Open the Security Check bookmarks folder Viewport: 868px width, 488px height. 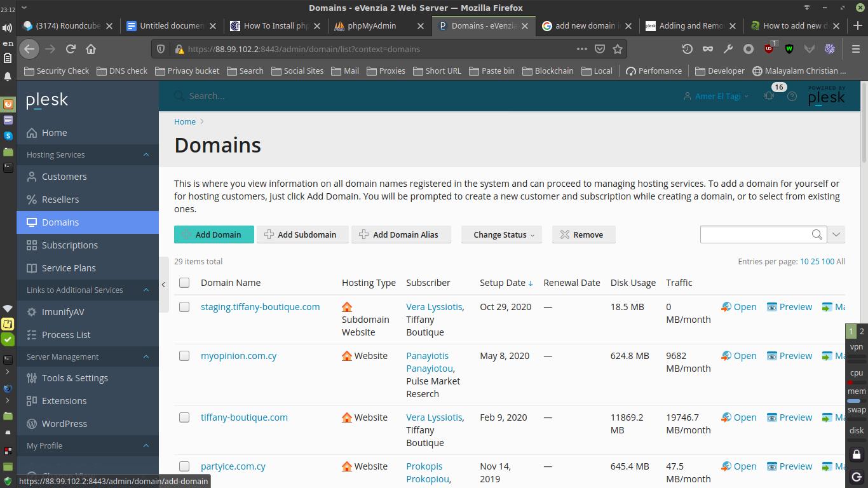pyautogui.click(x=57, y=71)
